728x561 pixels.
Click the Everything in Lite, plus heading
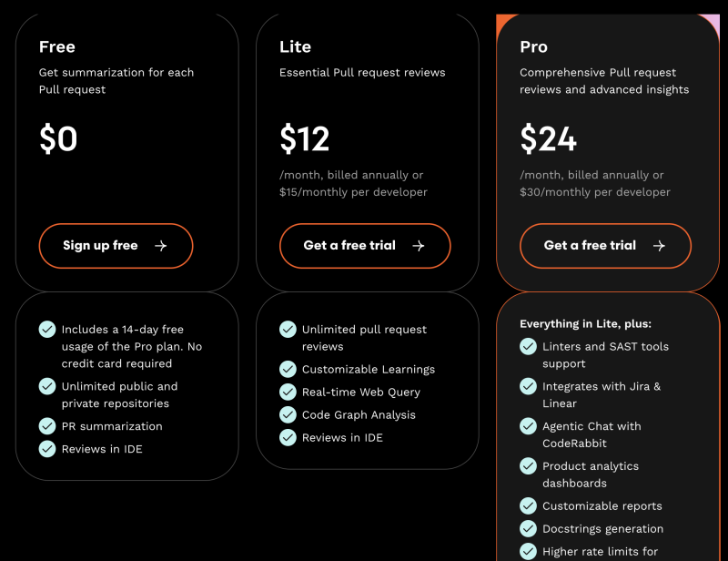click(585, 323)
